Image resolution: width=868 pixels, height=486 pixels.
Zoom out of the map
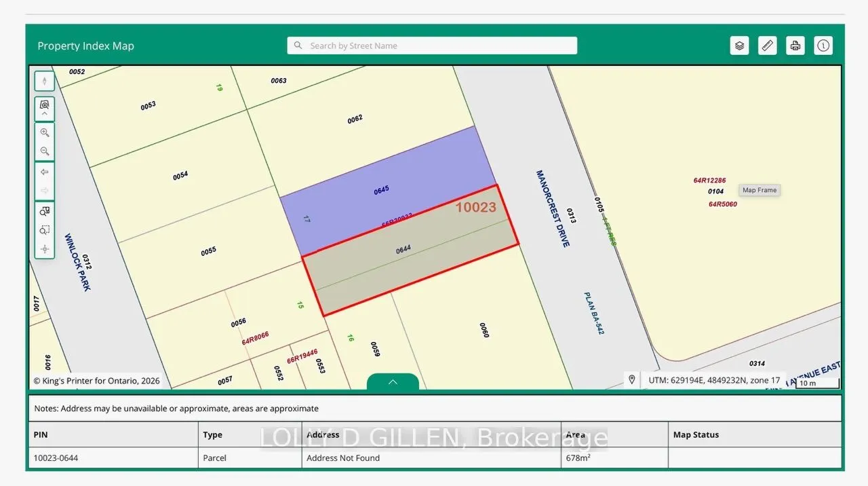point(45,151)
